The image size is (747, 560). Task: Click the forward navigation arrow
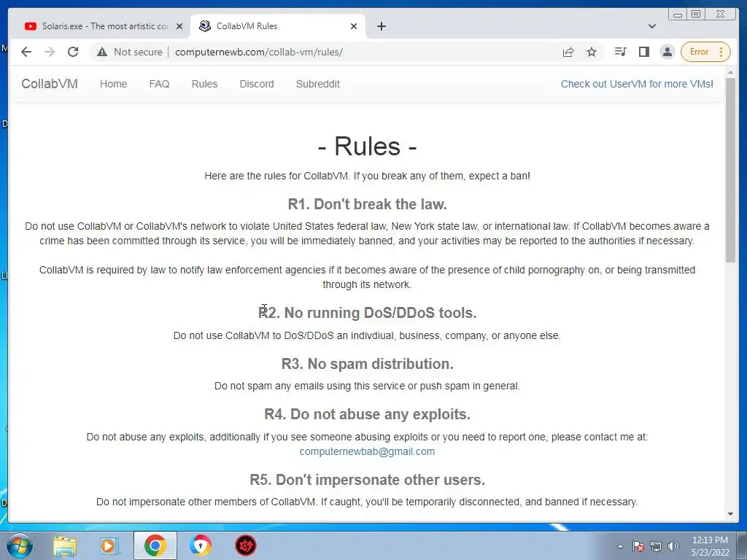click(x=50, y=52)
